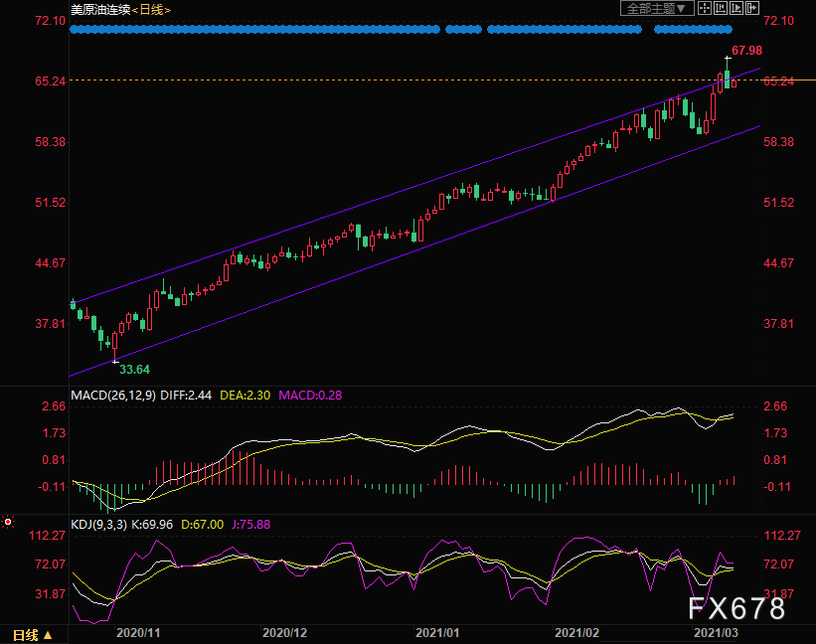
Task: Click the D:67.00 value
Action: pos(203,525)
